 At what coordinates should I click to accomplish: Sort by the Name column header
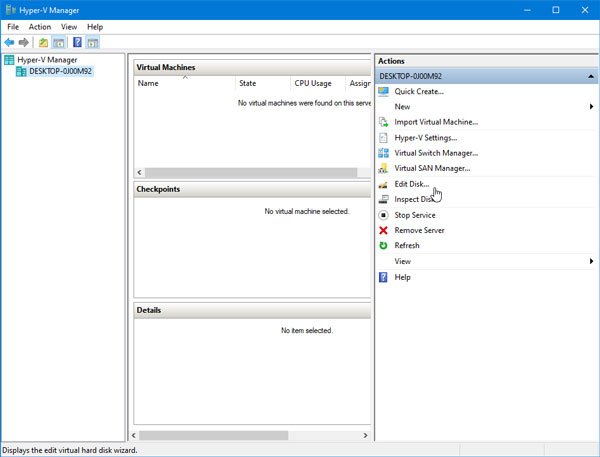tap(184, 83)
